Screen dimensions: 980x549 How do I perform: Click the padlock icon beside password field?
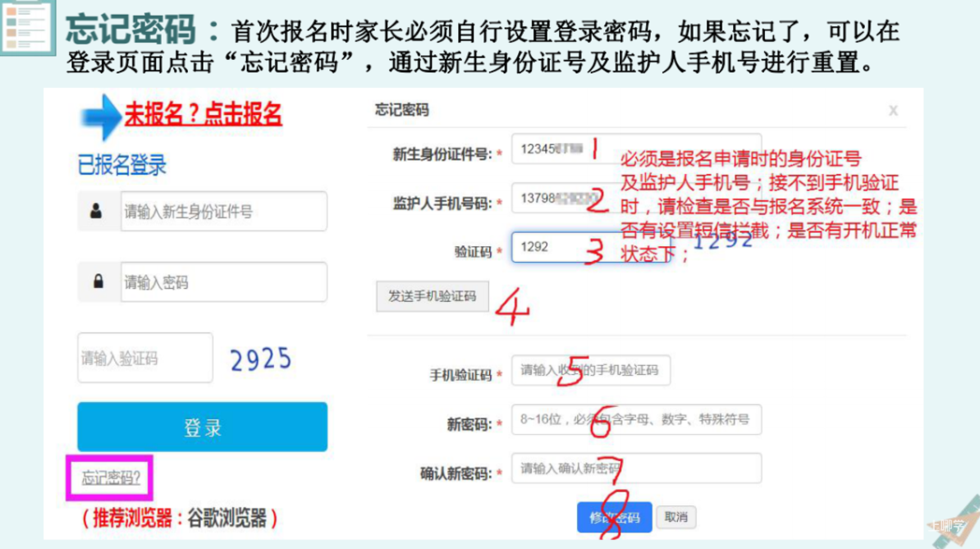(x=98, y=281)
